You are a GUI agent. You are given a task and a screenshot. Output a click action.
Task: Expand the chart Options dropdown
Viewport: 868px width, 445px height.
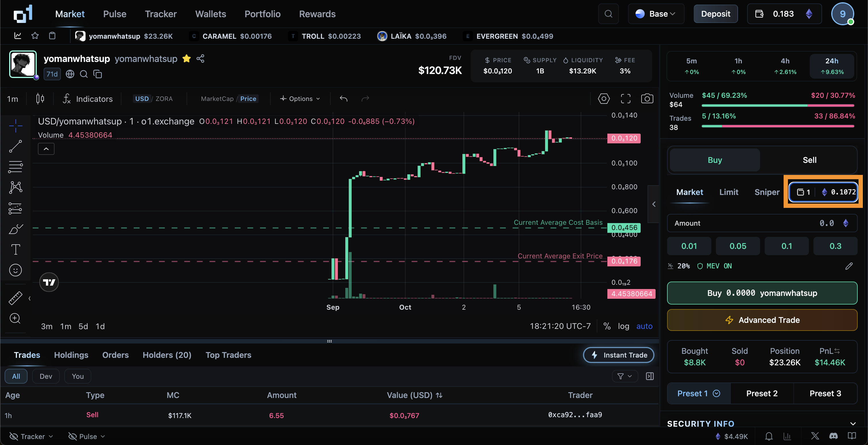click(300, 99)
